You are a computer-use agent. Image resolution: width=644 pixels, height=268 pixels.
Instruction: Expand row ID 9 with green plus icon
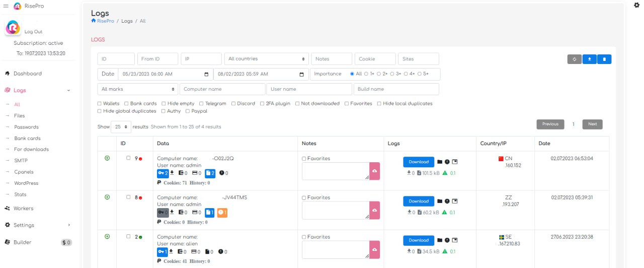pyautogui.click(x=107, y=158)
